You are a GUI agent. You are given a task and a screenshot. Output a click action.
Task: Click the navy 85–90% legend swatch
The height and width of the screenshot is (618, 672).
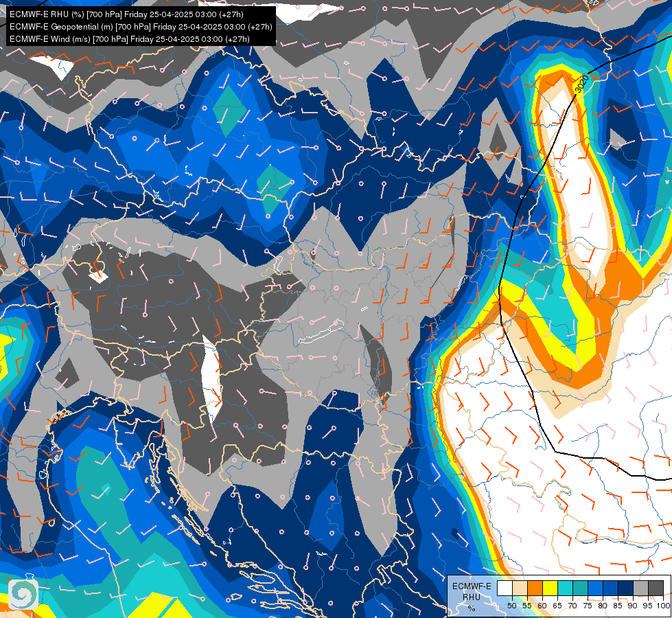[x=626, y=588]
